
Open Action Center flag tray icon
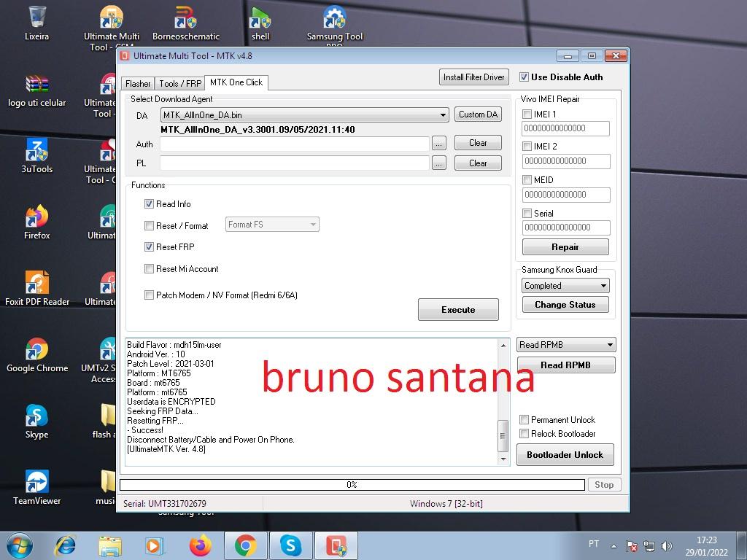(632, 546)
